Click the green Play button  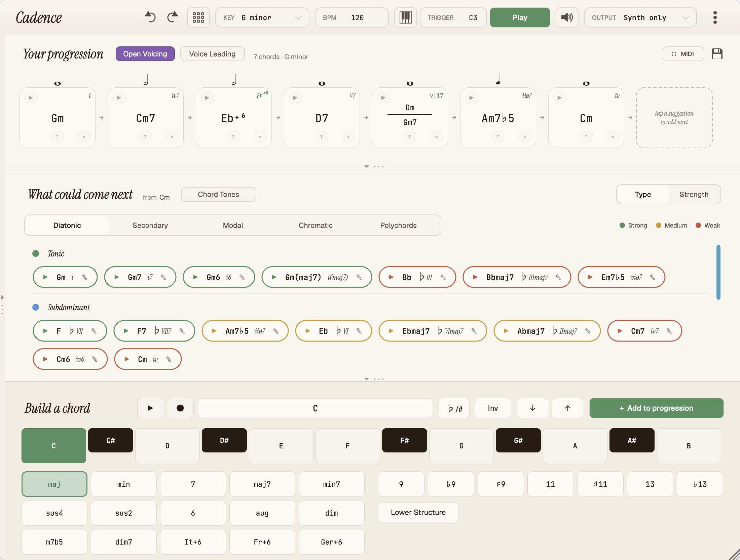coord(520,17)
